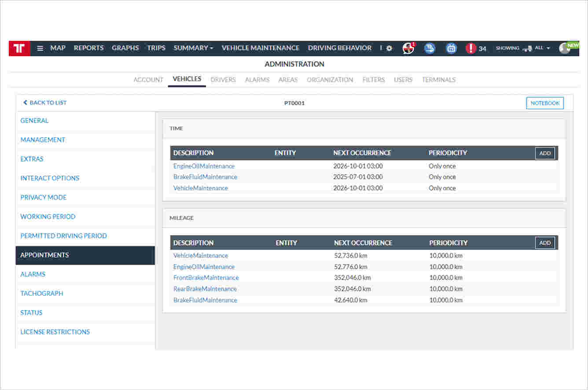
Task: Switch to the Drivers tab
Action: point(223,80)
